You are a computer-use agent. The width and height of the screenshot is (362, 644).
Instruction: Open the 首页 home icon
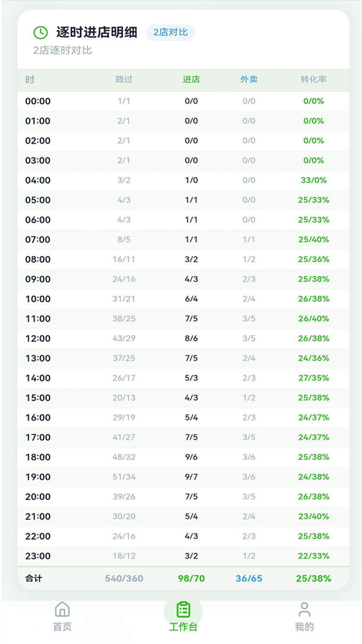[x=62, y=609]
